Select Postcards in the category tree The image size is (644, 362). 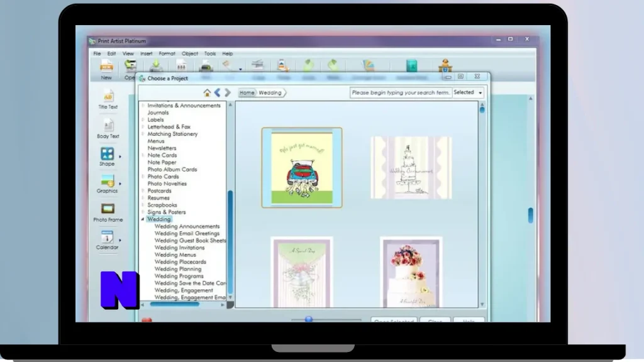pyautogui.click(x=159, y=191)
